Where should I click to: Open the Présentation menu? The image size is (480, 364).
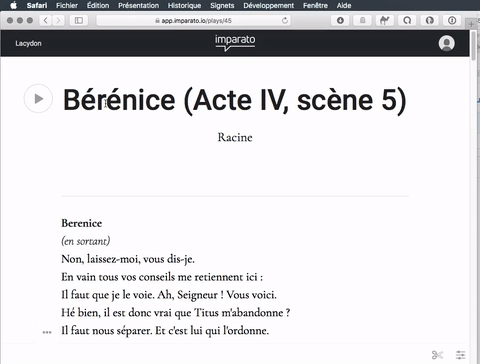click(x=138, y=5)
